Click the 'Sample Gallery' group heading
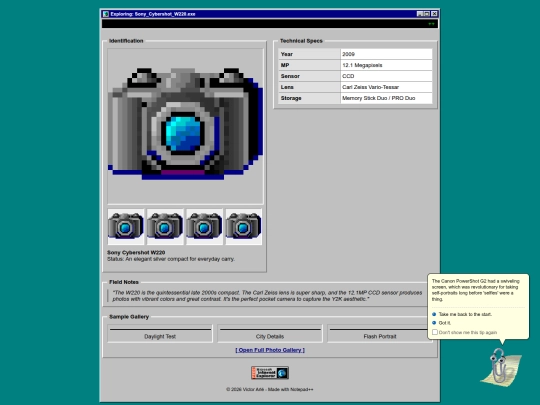540x405 pixels. [129, 316]
